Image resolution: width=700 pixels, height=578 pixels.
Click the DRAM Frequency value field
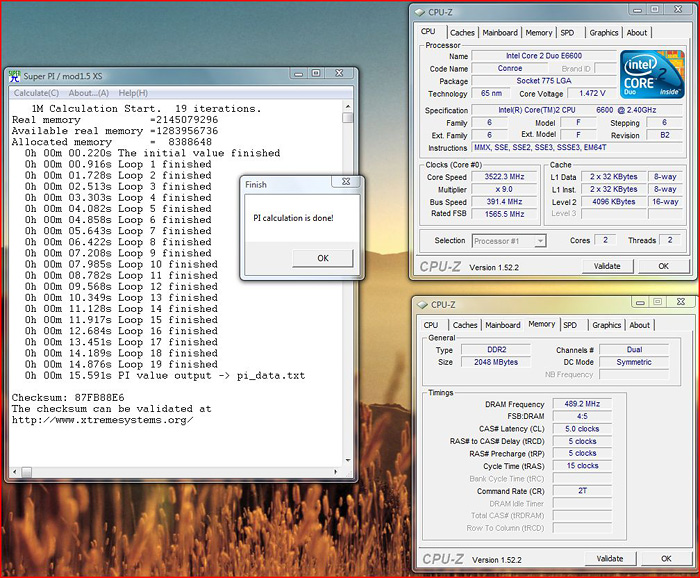point(584,403)
